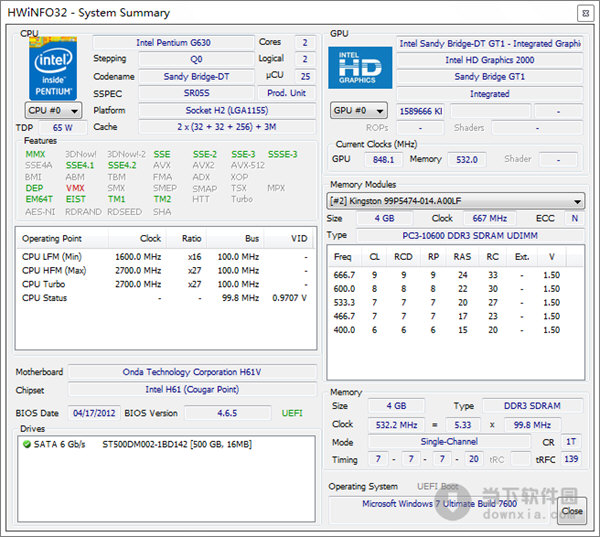
Task: Click the BIOS version 4.6.5 field
Action: (227, 413)
